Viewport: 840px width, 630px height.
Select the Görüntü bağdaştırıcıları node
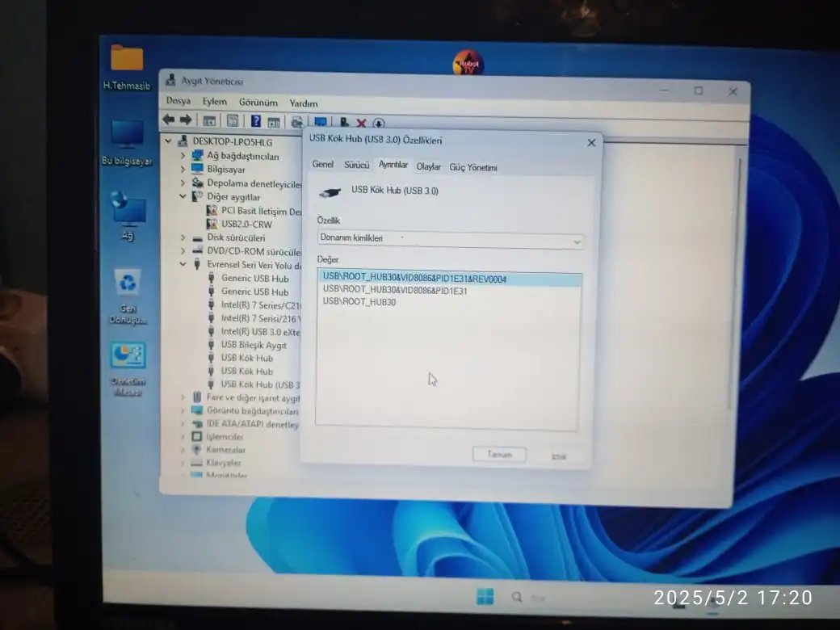tap(246, 411)
